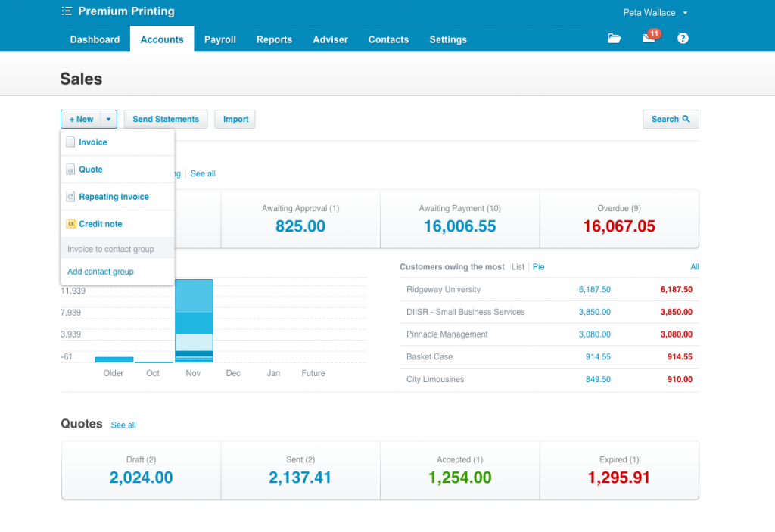
Task: Open Help via the question mark icon
Action: (683, 38)
